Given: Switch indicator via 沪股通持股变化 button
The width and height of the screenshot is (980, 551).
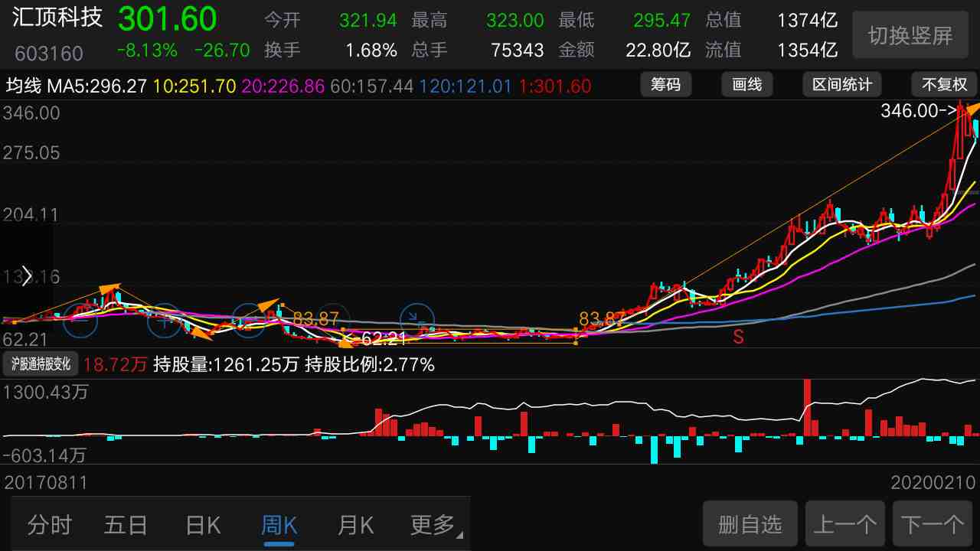Looking at the screenshot, I should 41,364.
